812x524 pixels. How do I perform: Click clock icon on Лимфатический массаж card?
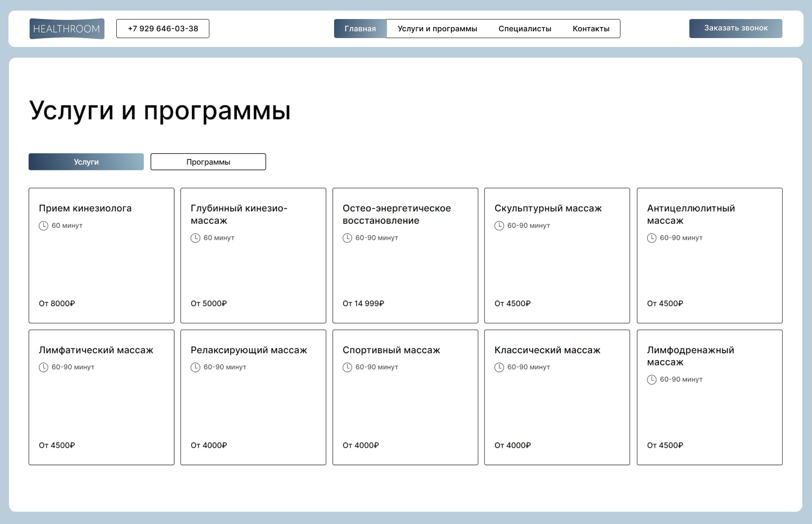44,368
